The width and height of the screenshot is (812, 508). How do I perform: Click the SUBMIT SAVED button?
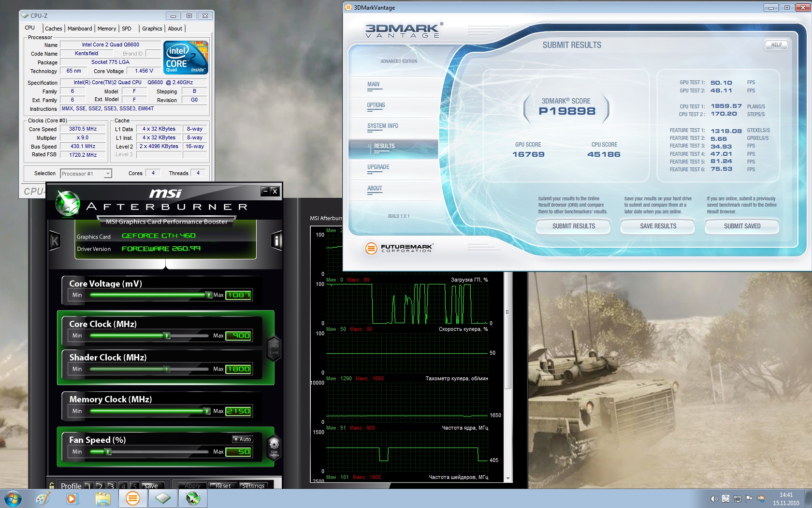(x=742, y=226)
